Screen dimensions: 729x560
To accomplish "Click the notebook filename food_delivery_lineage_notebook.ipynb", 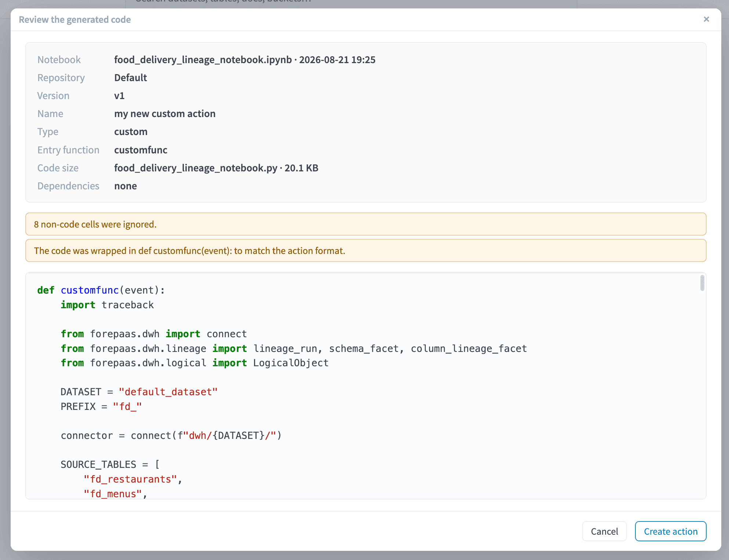I will [x=203, y=59].
